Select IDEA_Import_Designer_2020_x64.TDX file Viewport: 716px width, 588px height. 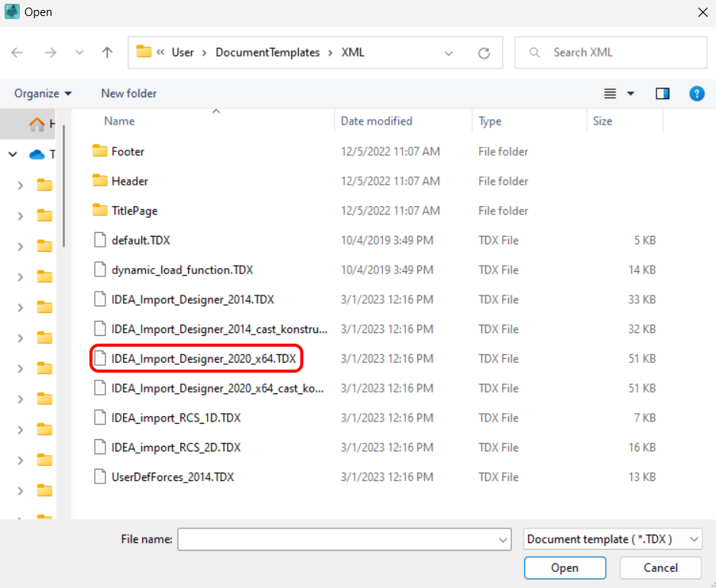[x=202, y=358]
